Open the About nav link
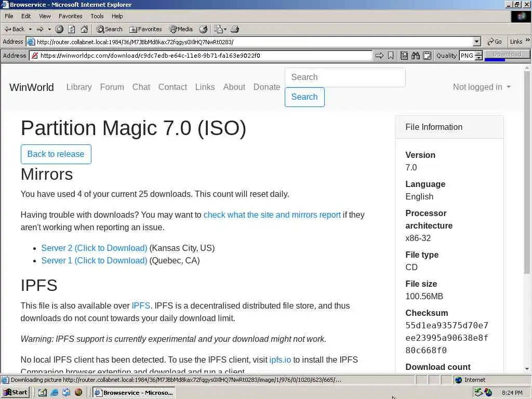532x399 pixels. (x=234, y=87)
